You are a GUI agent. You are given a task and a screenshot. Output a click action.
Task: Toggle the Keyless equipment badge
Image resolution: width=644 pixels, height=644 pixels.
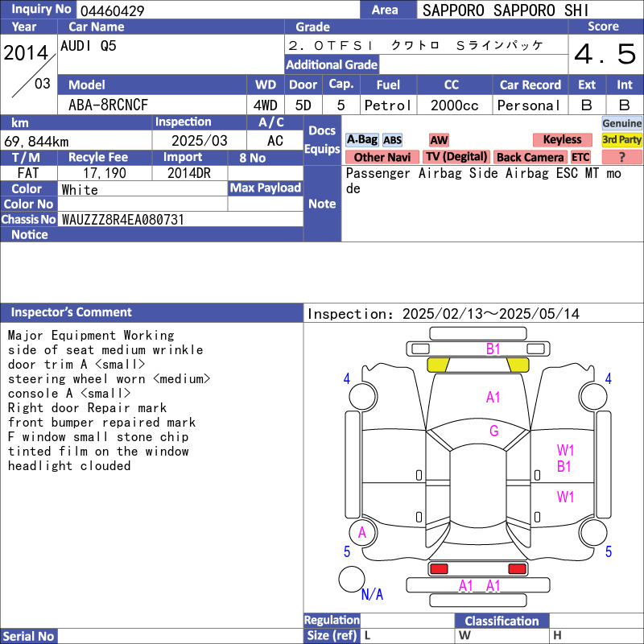click(561, 140)
